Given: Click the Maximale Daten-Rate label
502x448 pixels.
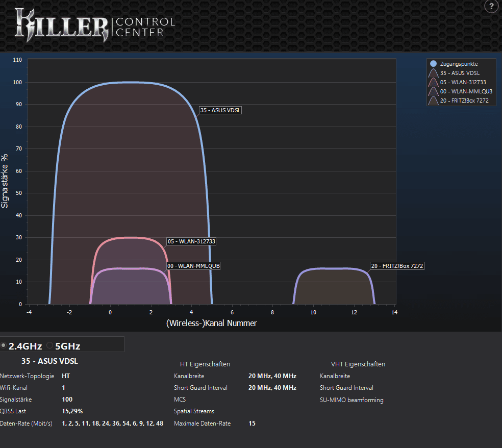Looking at the screenshot, I should (202, 424).
